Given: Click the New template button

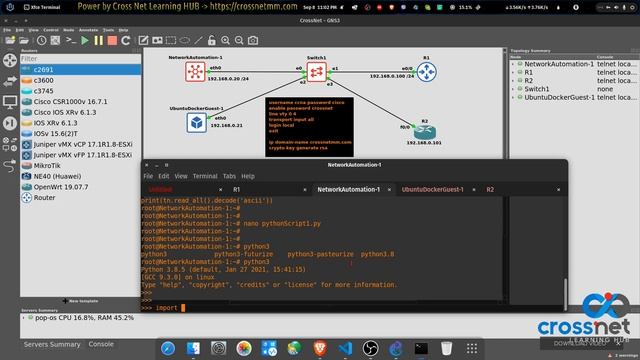Looking at the screenshot, I should tap(80, 301).
